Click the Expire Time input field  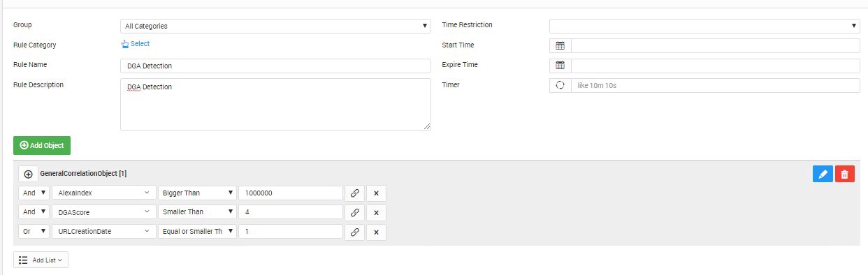coord(715,66)
